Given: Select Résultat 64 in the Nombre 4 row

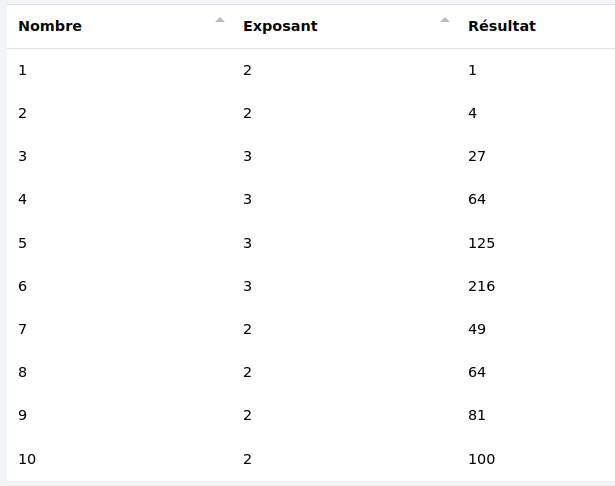Looking at the screenshot, I should (477, 200).
